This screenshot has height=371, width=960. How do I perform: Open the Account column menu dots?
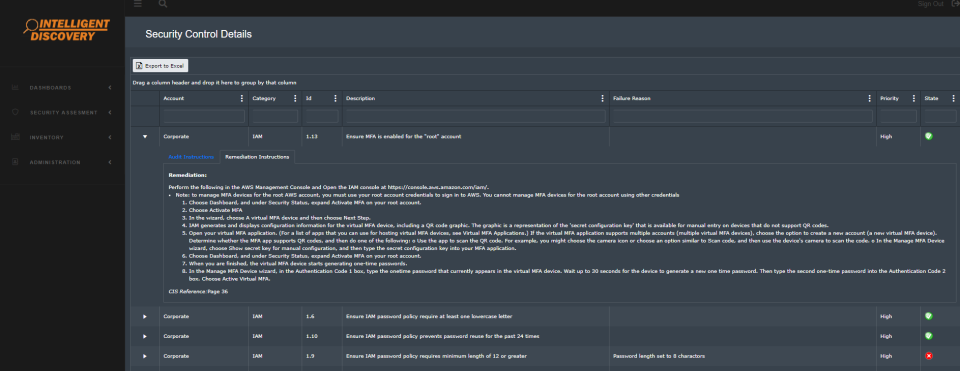point(241,98)
